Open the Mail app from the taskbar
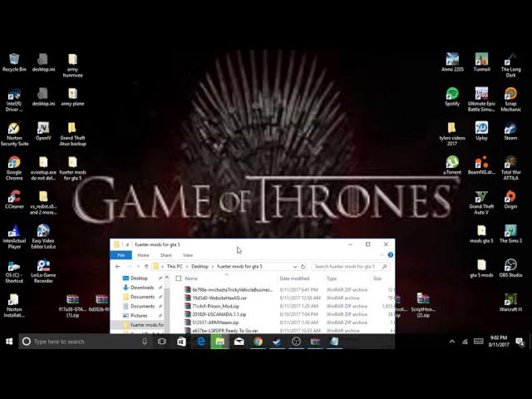 tap(239, 342)
